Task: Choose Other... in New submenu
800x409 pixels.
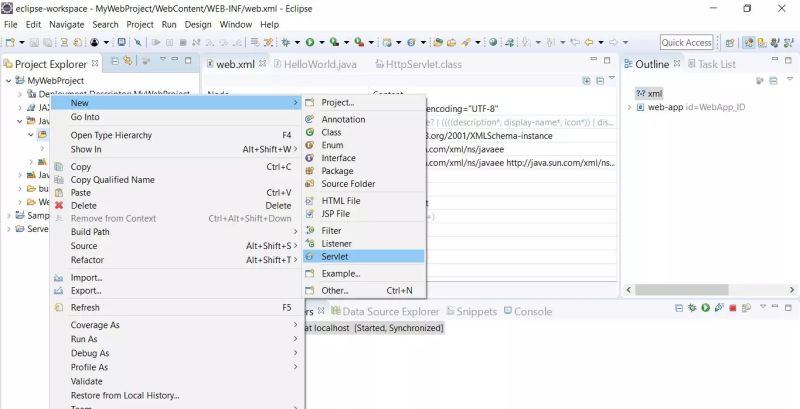Action: (x=364, y=291)
